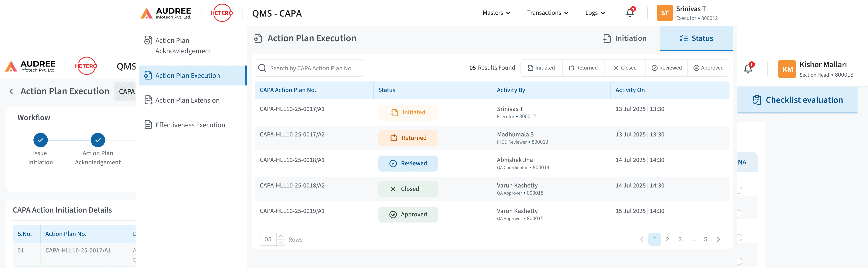Click the back arrow beside Action Plan Execution

click(11, 91)
